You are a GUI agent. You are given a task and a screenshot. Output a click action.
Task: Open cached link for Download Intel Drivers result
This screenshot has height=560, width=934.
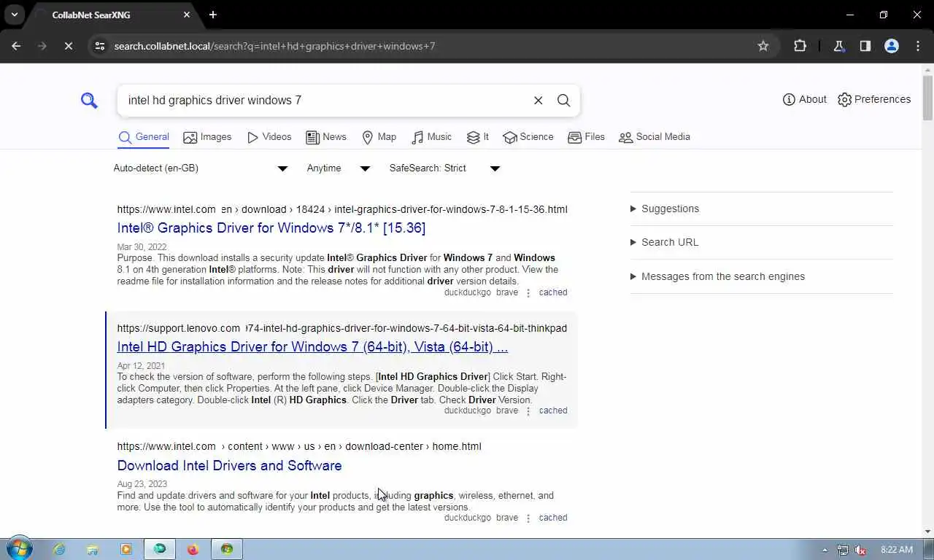(x=553, y=518)
